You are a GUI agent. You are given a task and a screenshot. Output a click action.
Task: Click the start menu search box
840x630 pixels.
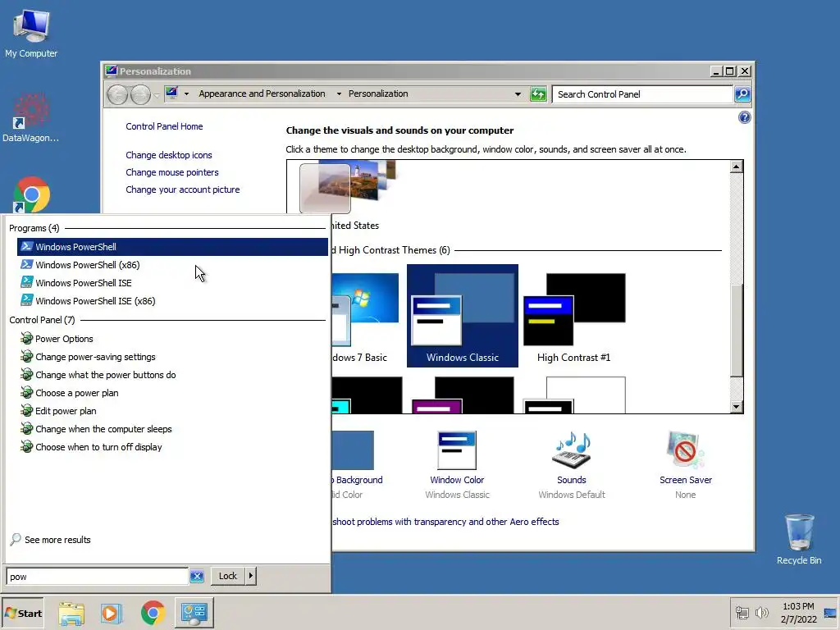point(97,577)
